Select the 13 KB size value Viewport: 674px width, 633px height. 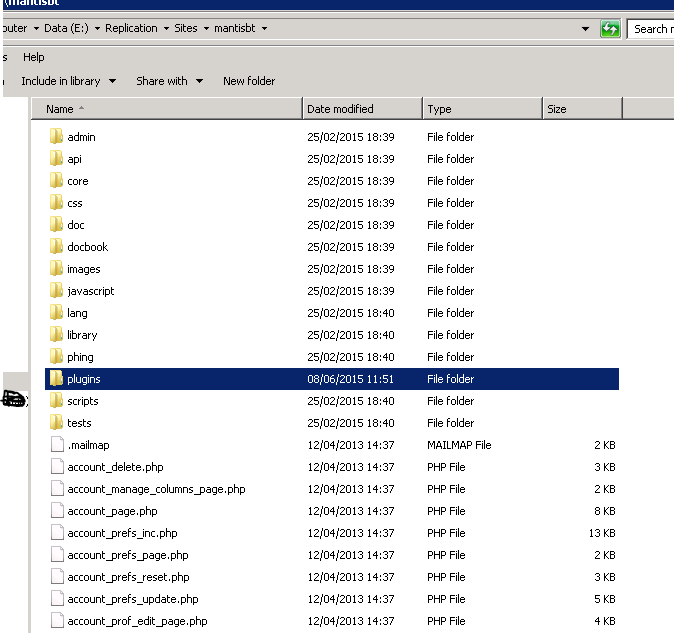tap(602, 533)
